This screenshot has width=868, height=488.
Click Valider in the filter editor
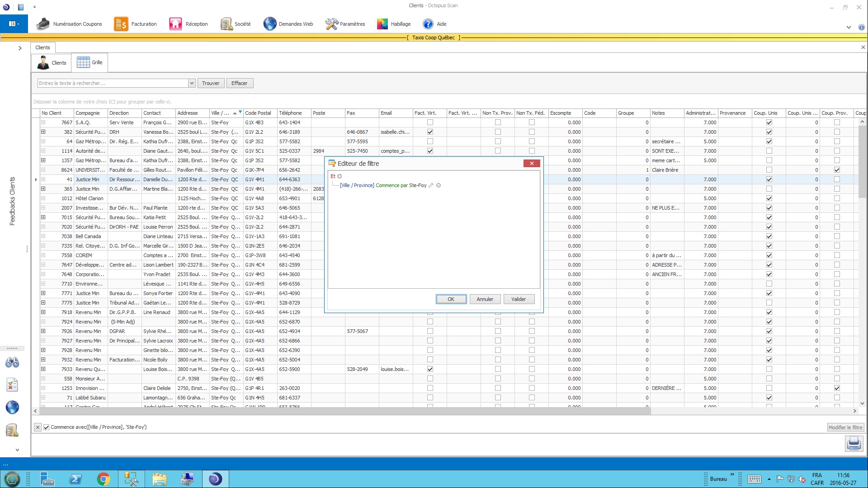point(519,299)
